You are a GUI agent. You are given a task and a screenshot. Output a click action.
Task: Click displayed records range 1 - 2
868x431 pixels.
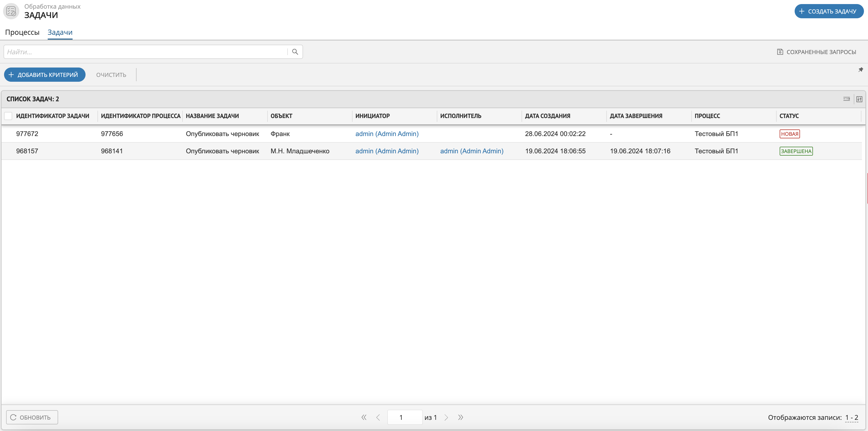click(x=852, y=418)
